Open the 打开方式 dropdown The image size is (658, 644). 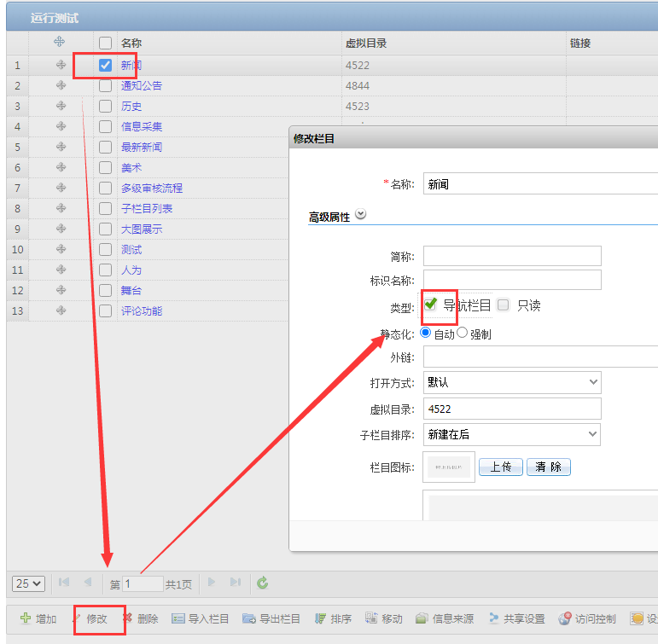pyautogui.click(x=512, y=382)
